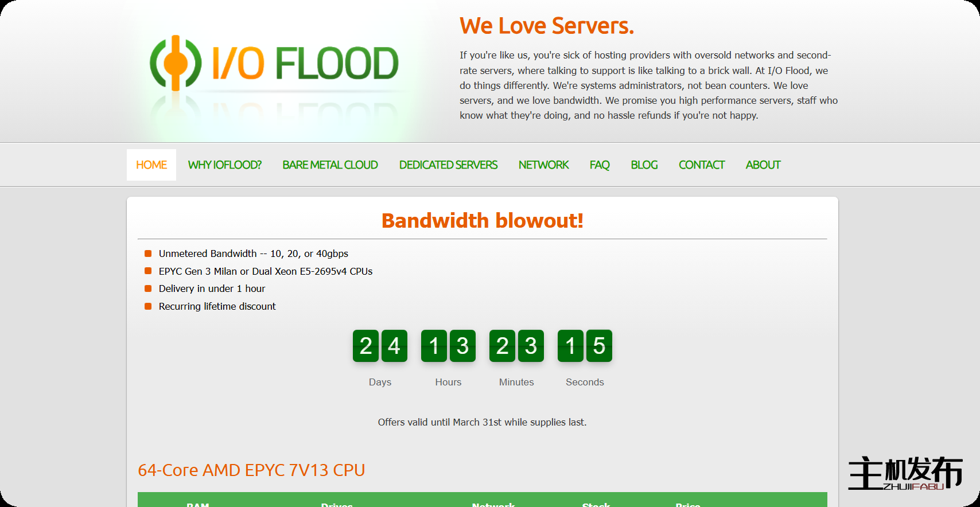
Task: Go to BARE METAL CLOUD
Action: (330, 165)
